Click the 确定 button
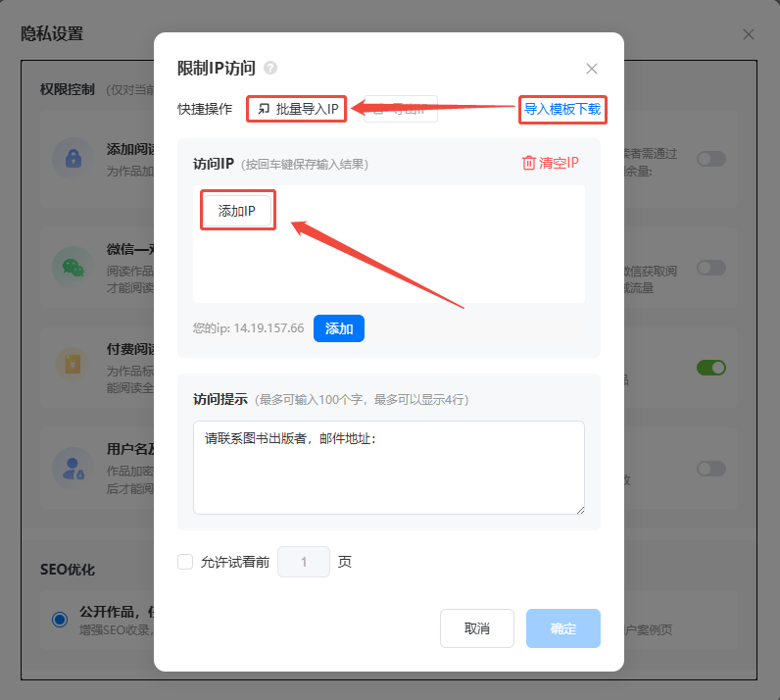 (x=562, y=628)
